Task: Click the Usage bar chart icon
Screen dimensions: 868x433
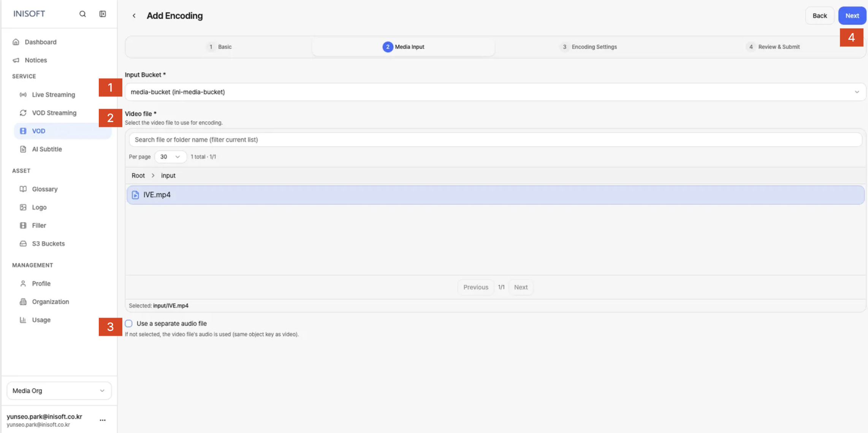Action: [x=23, y=320]
